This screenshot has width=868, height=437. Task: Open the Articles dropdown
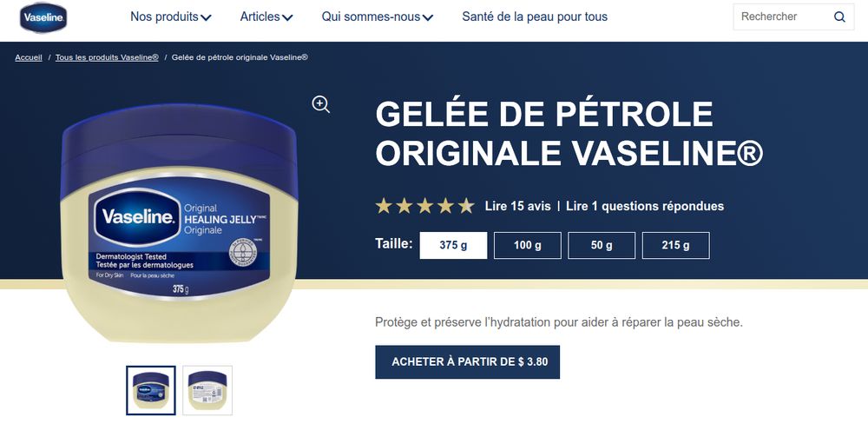coord(266,17)
